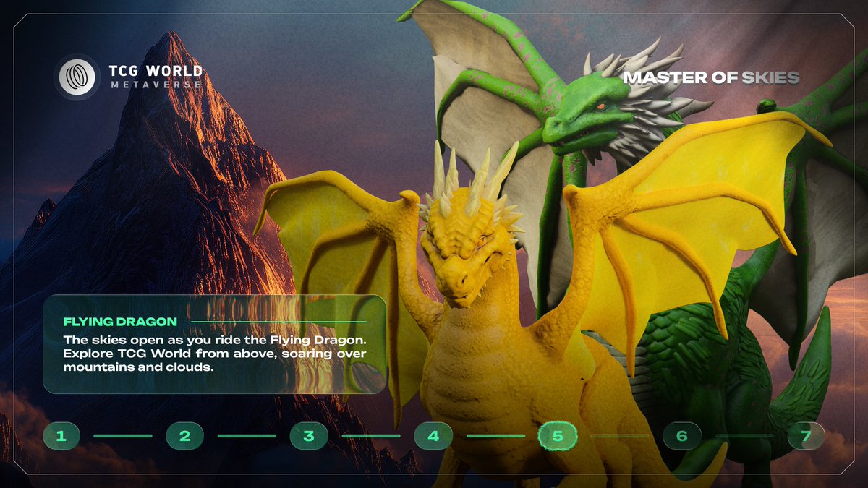
Task: Select step indicator 7
Action: (x=804, y=436)
